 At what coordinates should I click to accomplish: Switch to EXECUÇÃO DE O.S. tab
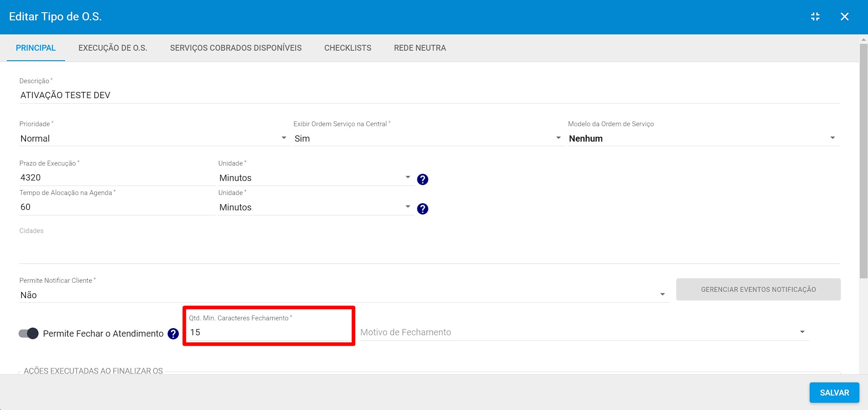coord(113,48)
